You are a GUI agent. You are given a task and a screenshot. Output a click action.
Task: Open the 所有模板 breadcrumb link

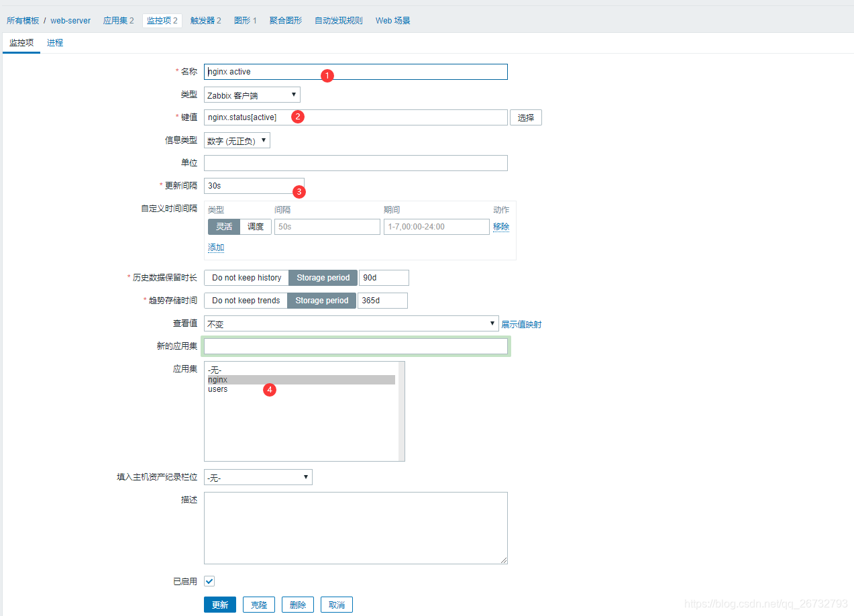[x=23, y=21]
